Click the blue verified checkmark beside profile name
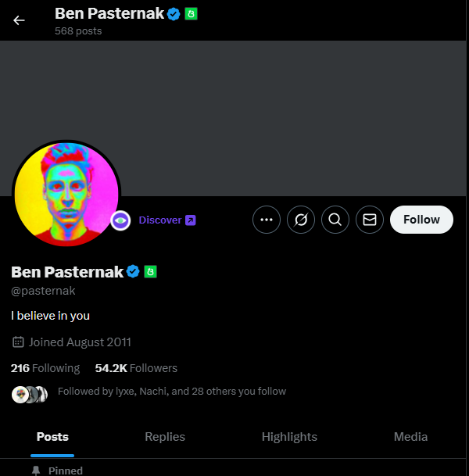The height and width of the screenshot is (476, 469). (133, 271)
